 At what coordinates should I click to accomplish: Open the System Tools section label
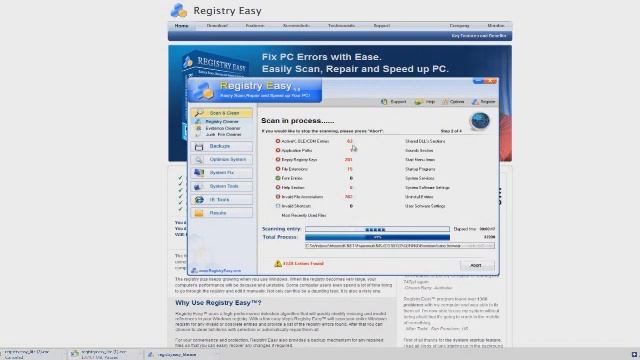click(224, 187)
